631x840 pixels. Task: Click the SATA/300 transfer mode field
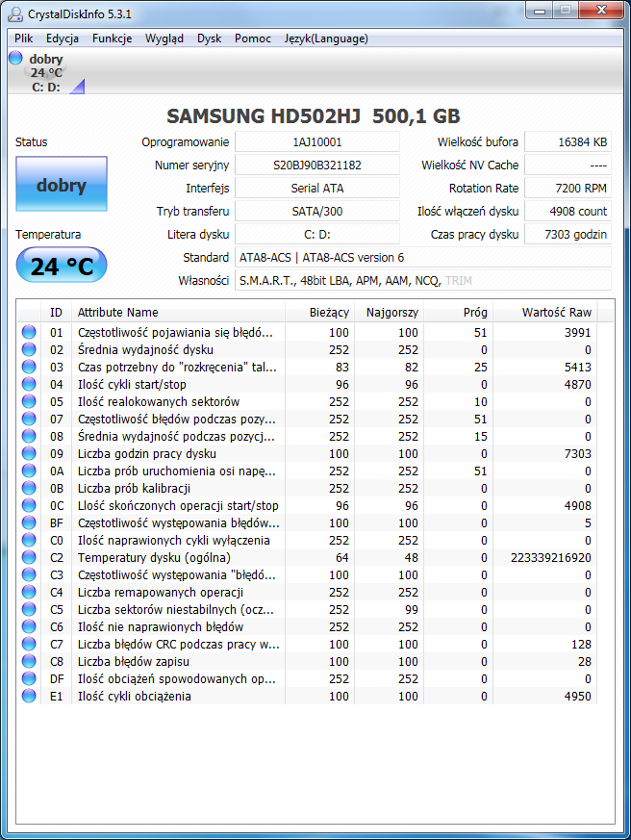(x=317, y=211)
